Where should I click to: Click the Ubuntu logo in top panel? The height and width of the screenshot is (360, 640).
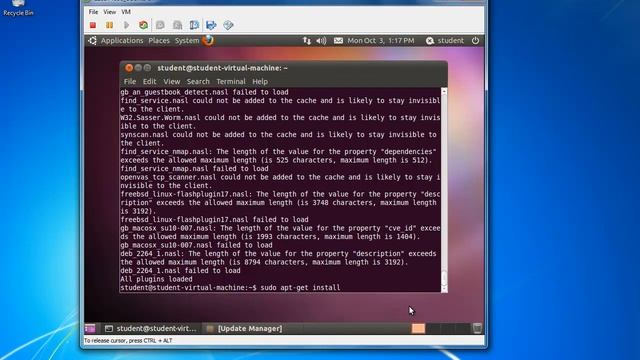(x=93, y=40)
